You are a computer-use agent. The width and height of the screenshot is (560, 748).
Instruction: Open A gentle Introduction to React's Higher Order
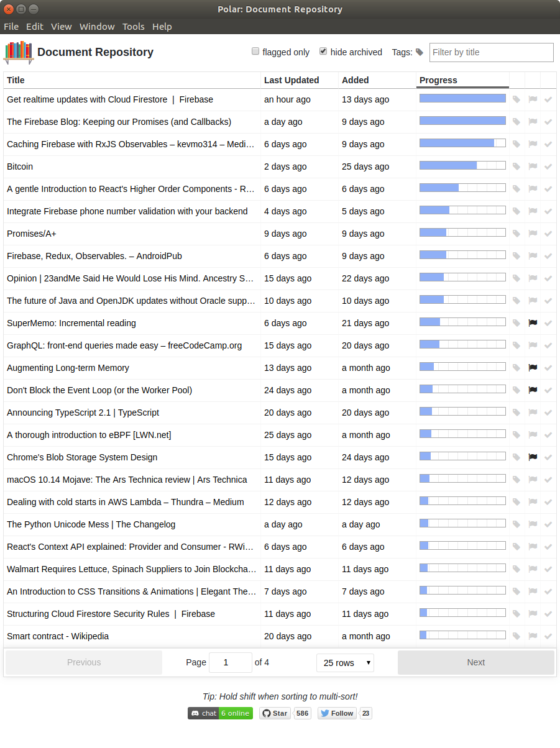point(131,189)
